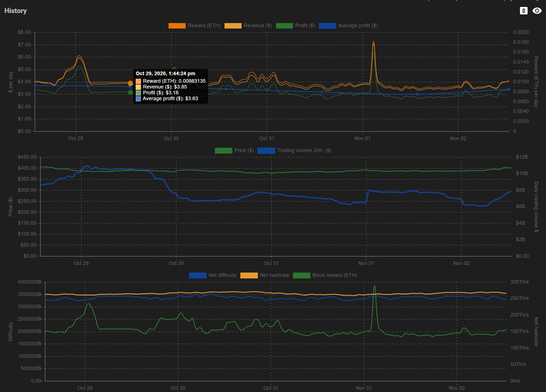Click the tooltip line Reward (ETH): 0.00983135
Image resolution: width=546 pixels, height=392 pixels.
(x=174, y=81)
